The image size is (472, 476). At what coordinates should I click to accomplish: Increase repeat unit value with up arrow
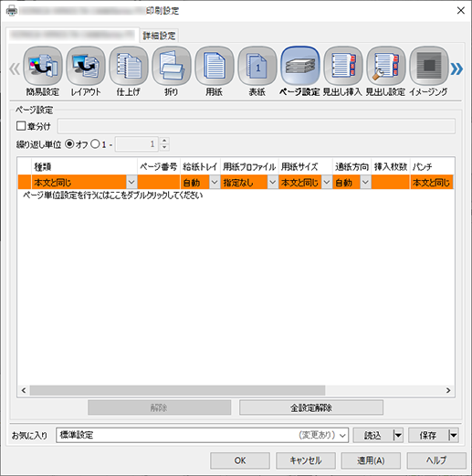point(164,141)
